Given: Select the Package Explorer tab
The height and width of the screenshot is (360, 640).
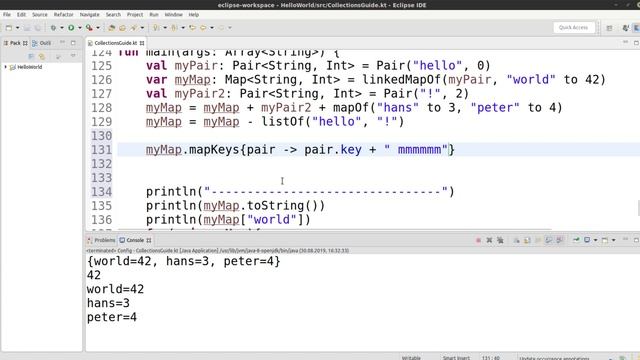Looking at the screenshot, I should point(15,43).
